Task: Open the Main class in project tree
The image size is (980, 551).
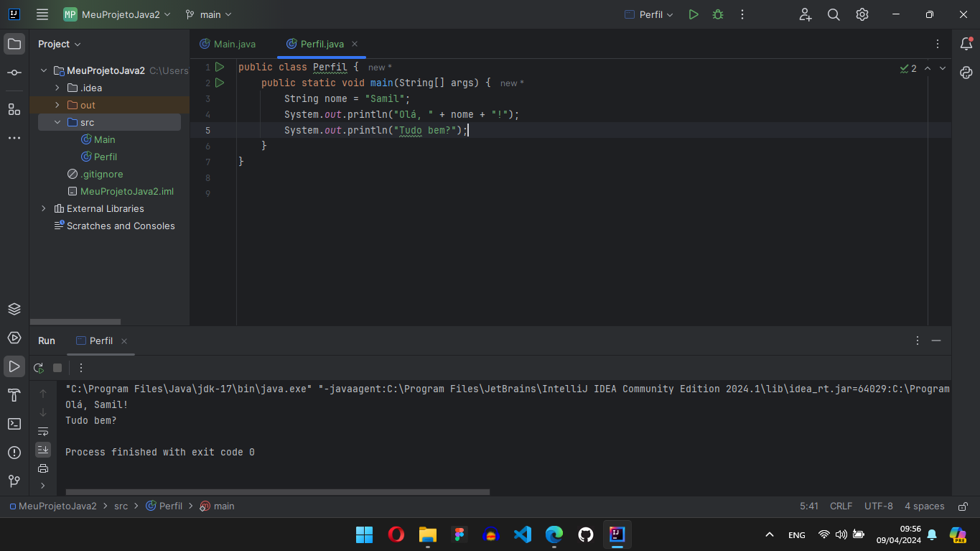Action: [98, 139]
